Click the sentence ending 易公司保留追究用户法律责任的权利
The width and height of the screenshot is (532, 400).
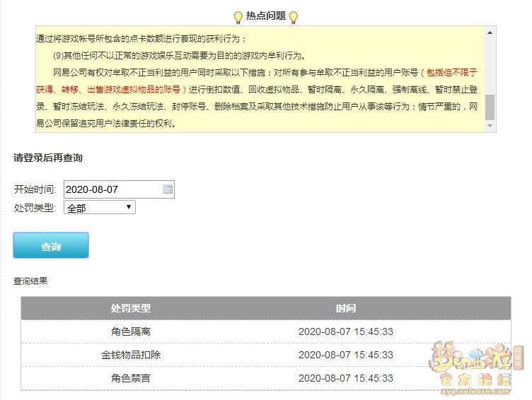click(x=106, y=124)
